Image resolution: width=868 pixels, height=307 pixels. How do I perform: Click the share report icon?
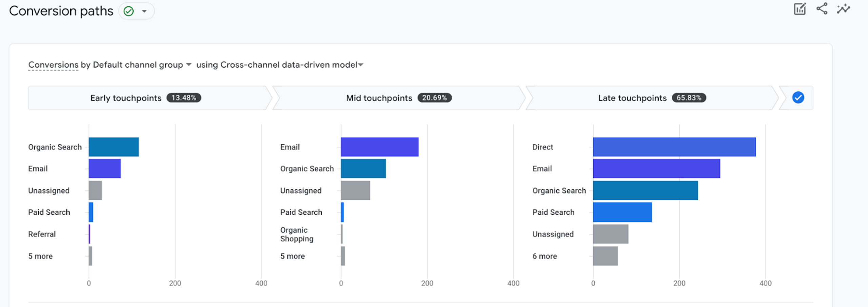tap(822, 9)
